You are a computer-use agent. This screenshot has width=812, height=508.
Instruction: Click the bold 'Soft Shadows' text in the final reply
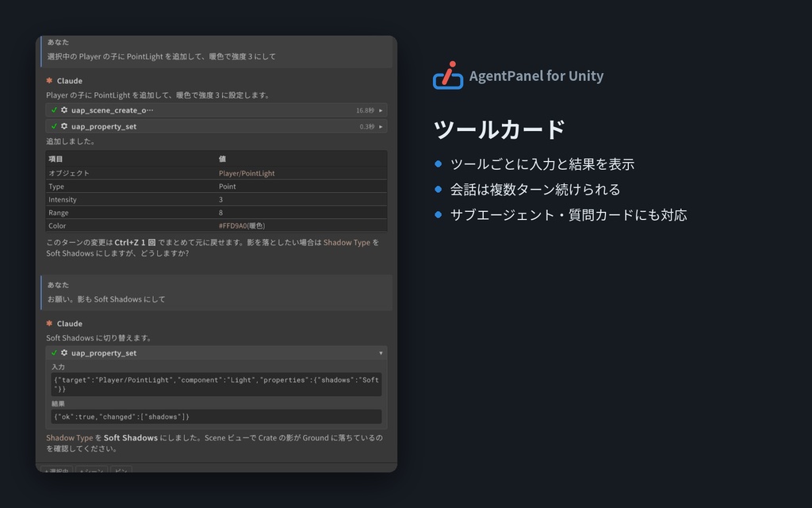click(x=131, y=437)
